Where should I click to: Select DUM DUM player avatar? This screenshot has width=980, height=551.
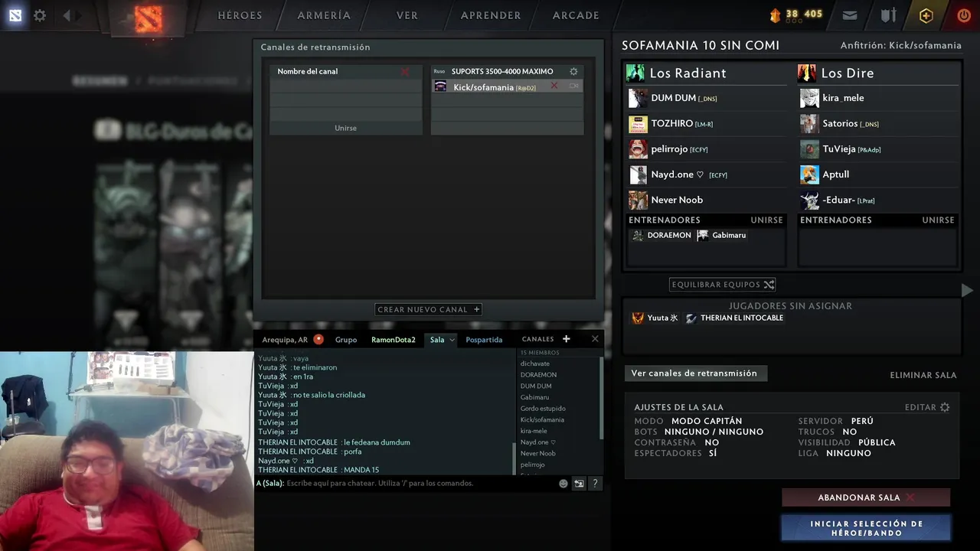[638, 98]
